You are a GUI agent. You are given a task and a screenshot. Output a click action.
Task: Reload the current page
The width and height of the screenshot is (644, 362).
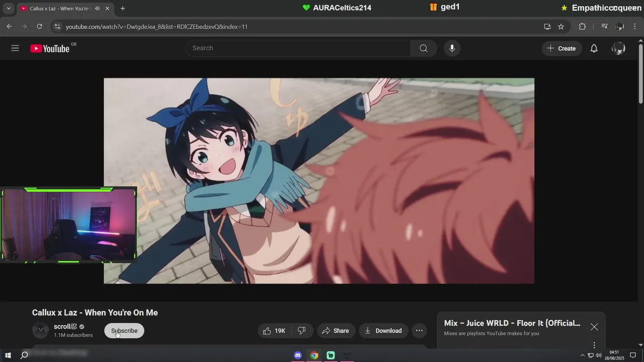tap(39, 26)
